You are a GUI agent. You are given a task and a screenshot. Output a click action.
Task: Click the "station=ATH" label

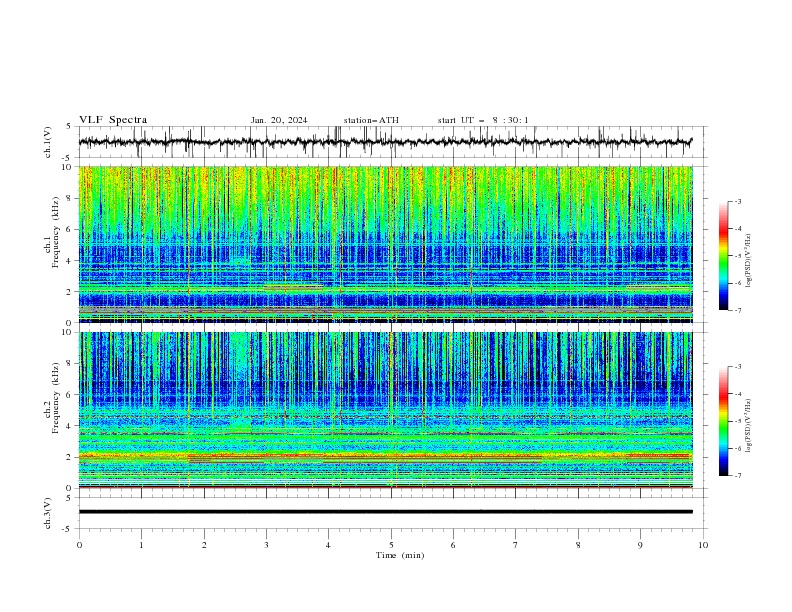coord(371,120)
